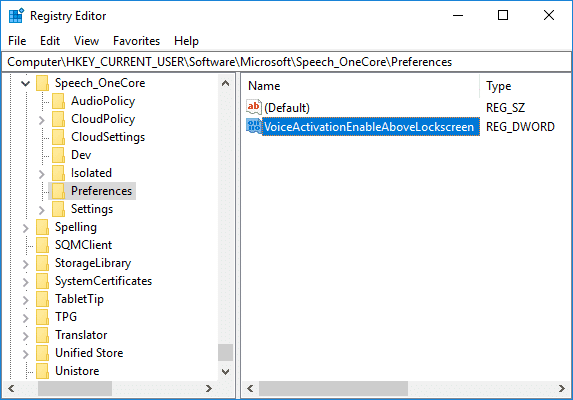Collapse the Speech_OneCore key
573x400 pixels.
[x=25, y=84]
